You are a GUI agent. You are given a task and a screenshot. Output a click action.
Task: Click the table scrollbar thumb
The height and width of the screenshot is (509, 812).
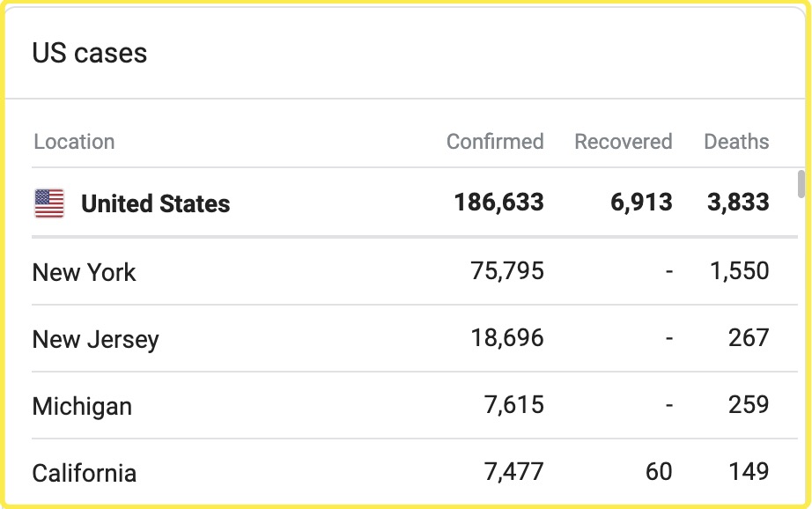[801, 184]
